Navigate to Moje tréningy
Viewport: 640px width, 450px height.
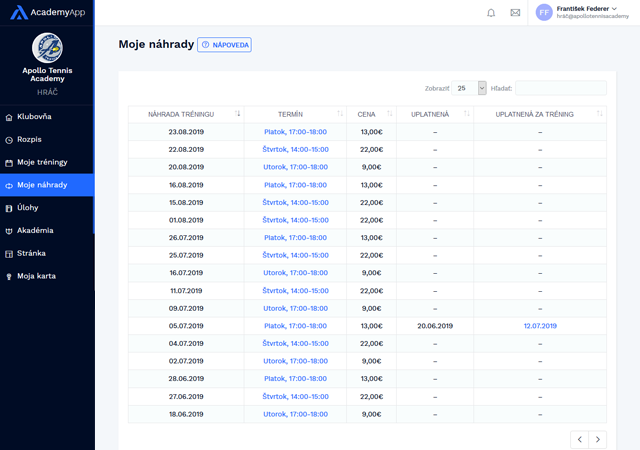42,162
